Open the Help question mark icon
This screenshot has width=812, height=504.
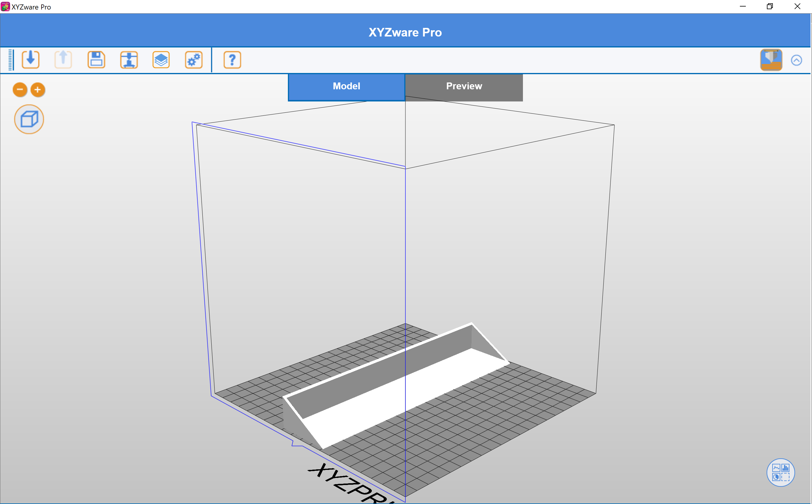pos(232,60)
